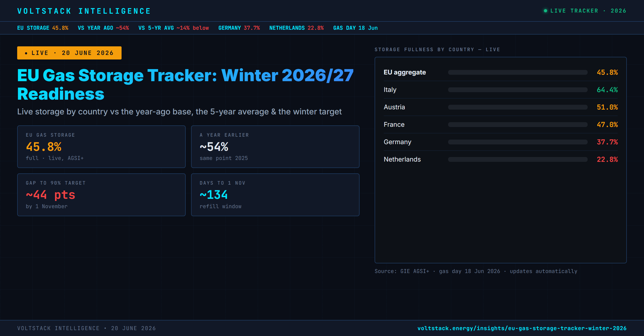Viewport: 644px width, 336px height.
Task: Select the Germany country label
Action: click(397, 142)
